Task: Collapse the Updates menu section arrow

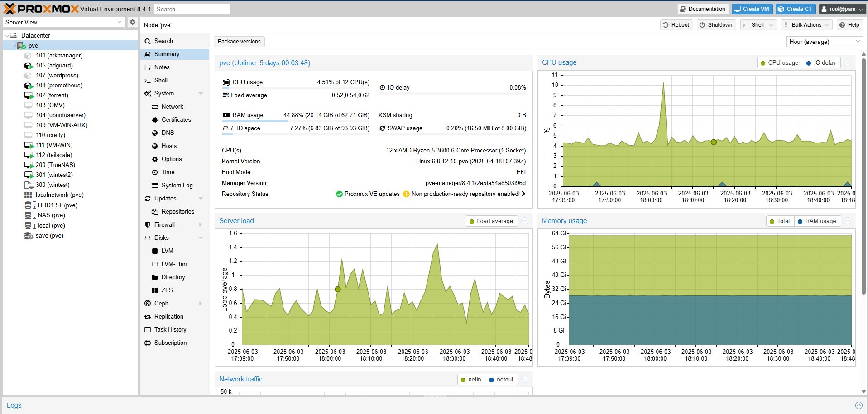Action: point(201,199)
